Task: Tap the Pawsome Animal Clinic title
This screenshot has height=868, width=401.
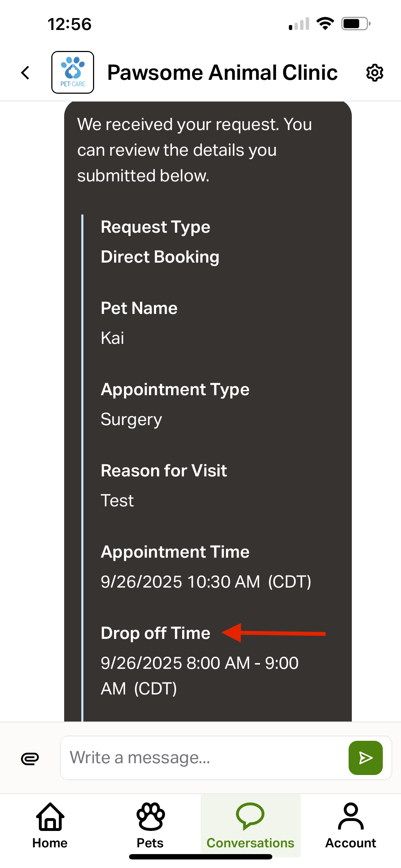Action: [222, 73]
